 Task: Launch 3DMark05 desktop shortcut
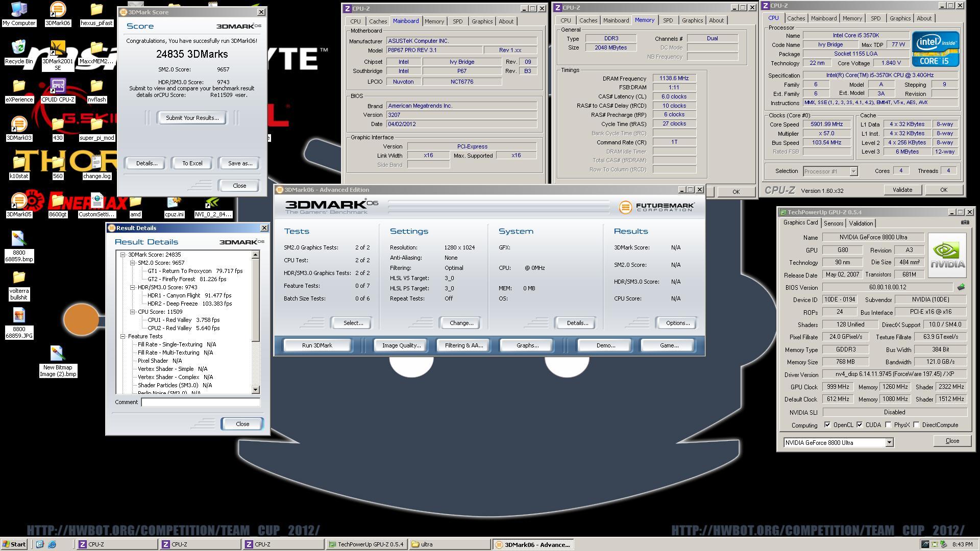tap(19, 205)
